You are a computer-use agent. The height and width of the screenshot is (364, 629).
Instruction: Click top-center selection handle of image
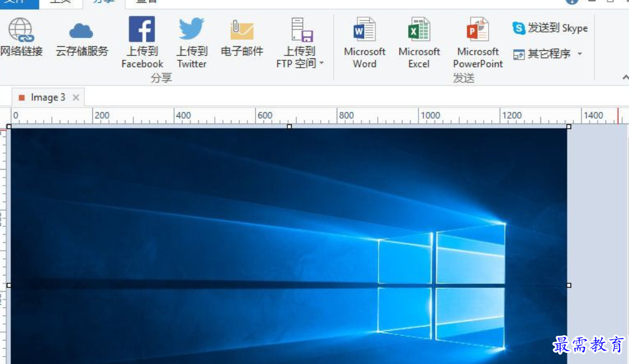pyautogui.click(x=289, y=127)
